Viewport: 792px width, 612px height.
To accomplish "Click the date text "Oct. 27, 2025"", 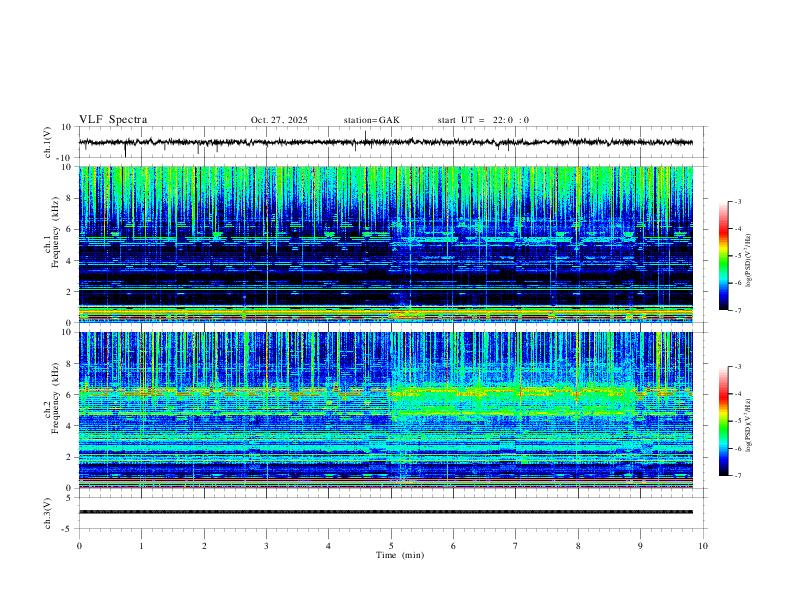I will pyautogui.click(x=279, y=120).
